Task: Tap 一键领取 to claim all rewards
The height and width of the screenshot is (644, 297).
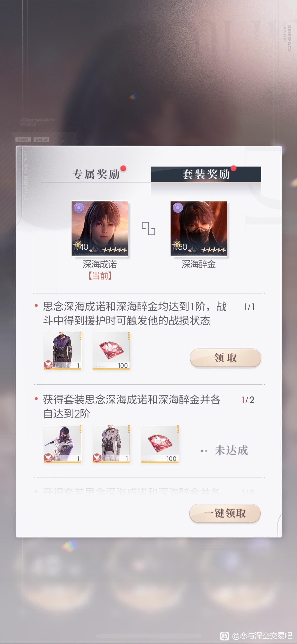Action: pyautogui.click(x=225, y=513)
